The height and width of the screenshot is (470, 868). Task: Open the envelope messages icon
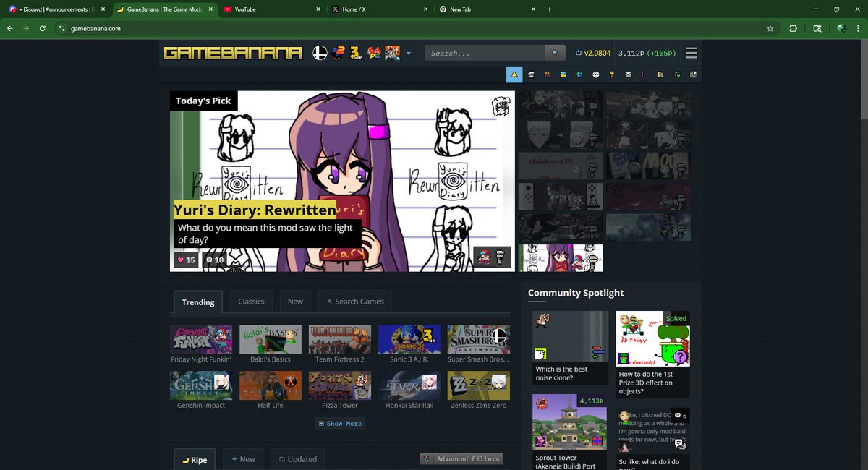click(629, 74)
